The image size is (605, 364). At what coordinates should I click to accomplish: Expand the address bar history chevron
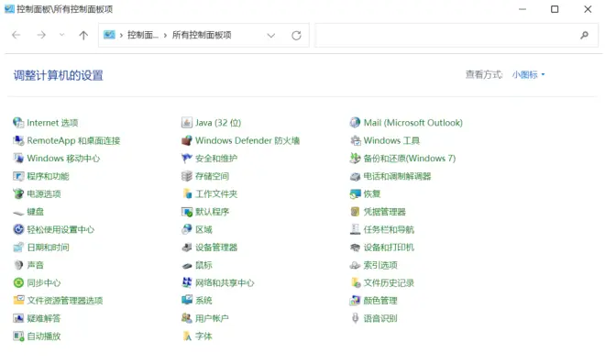[271, 36]
